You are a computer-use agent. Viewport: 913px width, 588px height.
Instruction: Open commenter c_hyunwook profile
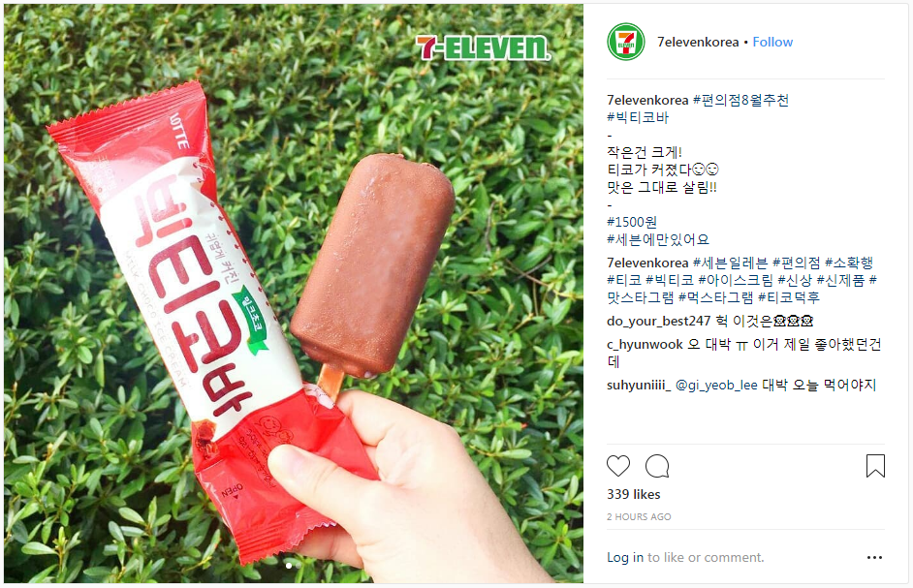(645, 345)
